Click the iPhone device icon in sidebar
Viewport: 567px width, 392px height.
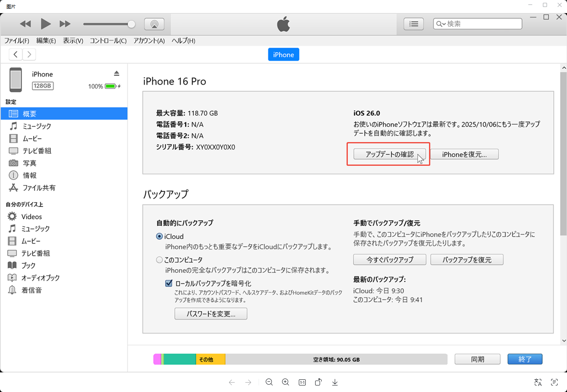tap(16, 80)
